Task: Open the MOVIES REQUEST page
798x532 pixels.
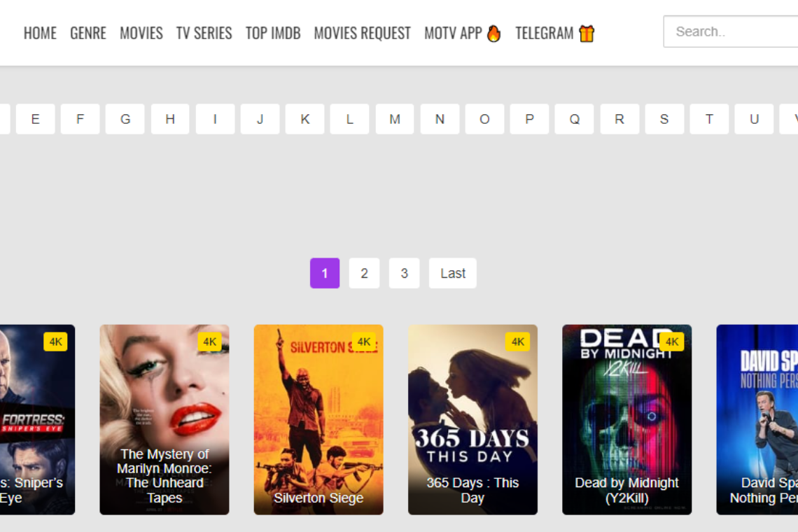Action: point(363,33)
